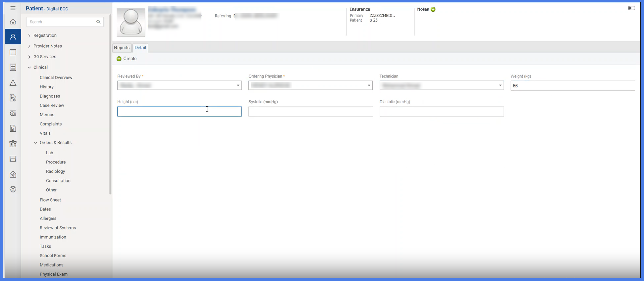Click the search magnifier icon
The image size is (644, 281).
click(98, 22)
